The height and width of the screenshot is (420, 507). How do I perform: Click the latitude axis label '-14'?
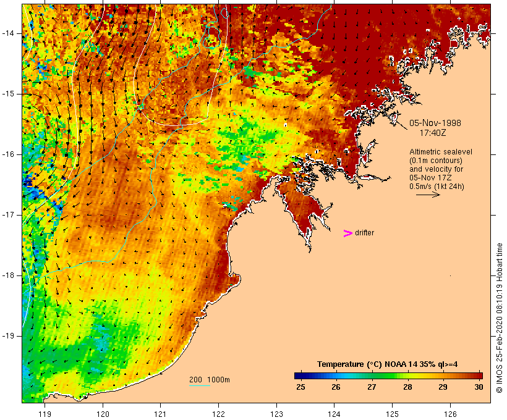pyautogui.click(x=8, y=33)
